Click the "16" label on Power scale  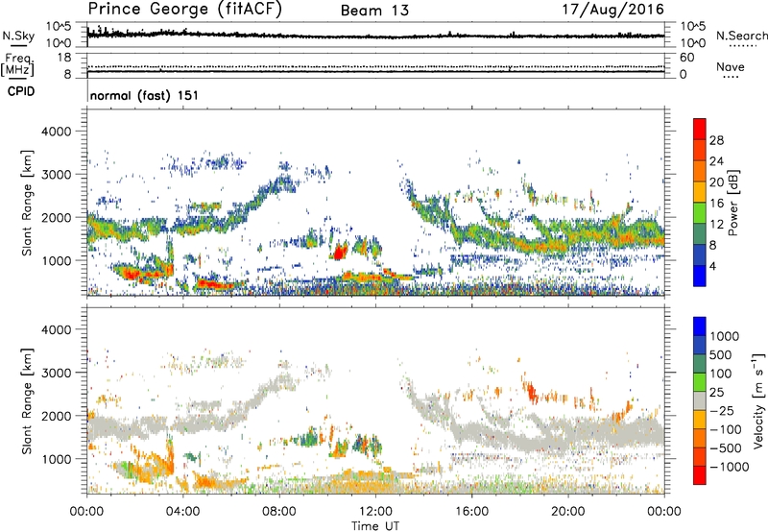point(716,204)
